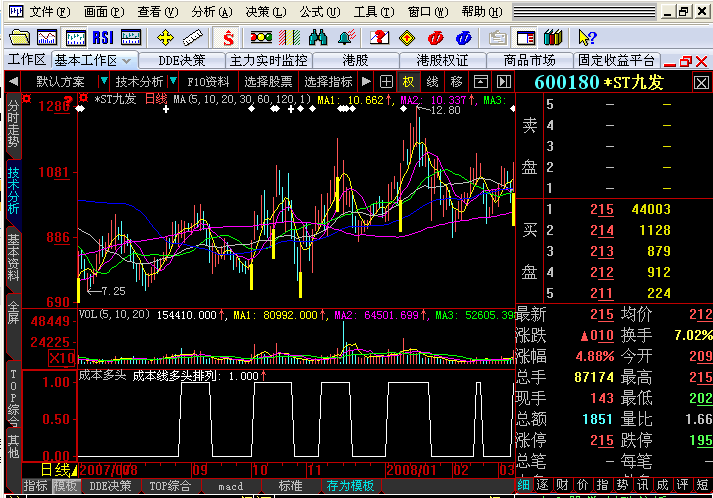Viewport: 713px width, 498px height.
Task: Click the F10资料 button
Action: (208, 82)
